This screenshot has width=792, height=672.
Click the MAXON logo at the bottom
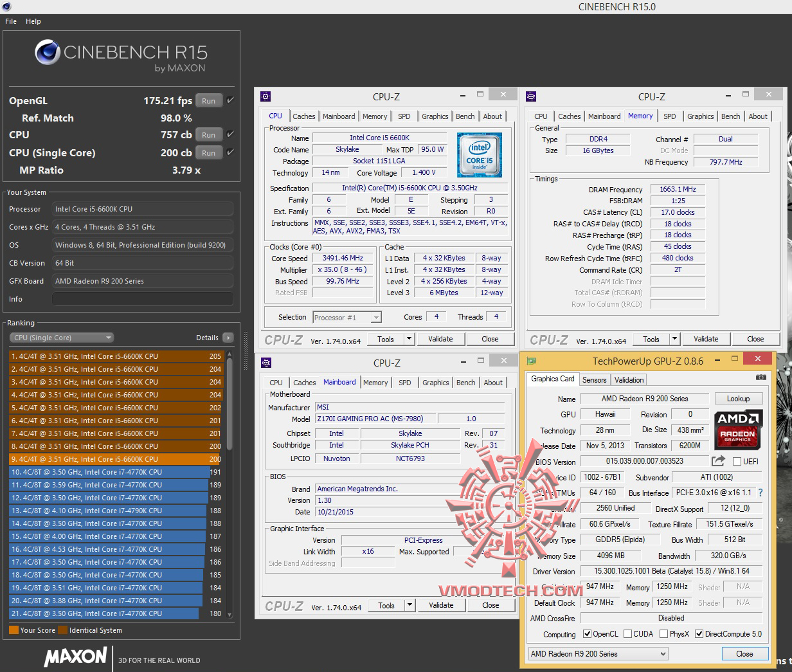coord(76,657)
